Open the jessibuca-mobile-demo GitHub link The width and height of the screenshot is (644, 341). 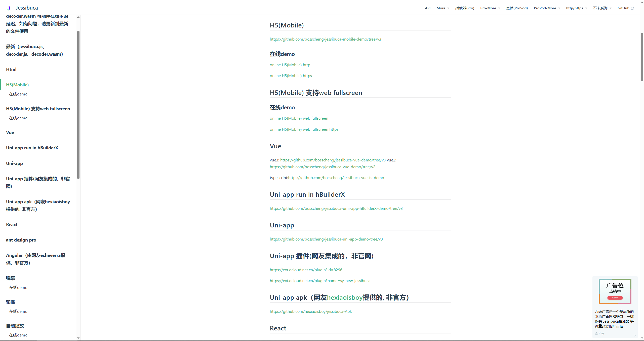325,39
